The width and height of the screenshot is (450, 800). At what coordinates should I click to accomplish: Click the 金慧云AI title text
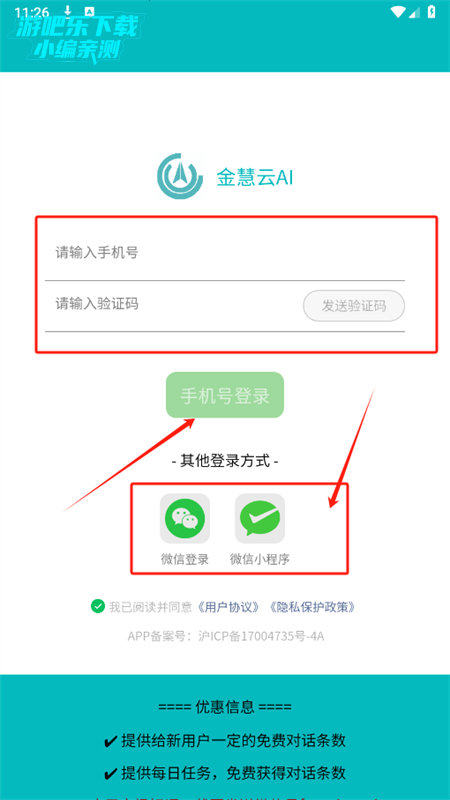click(255, 178)
